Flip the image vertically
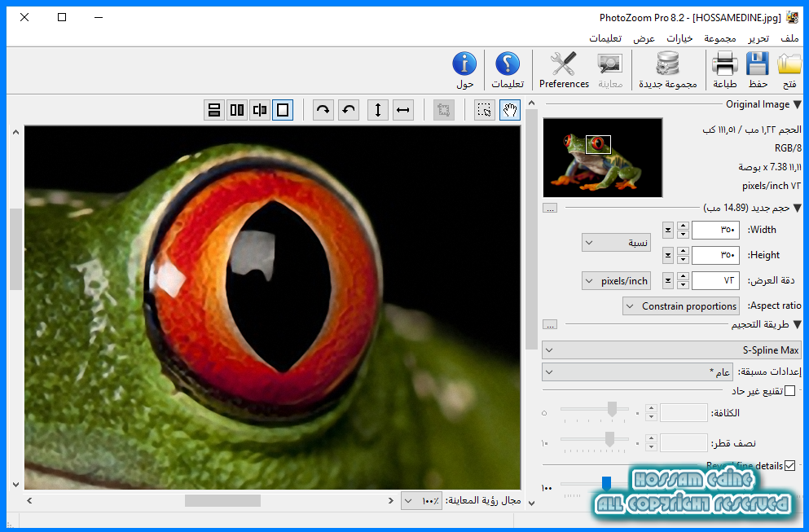The width and height of the screenshot is (809, 532). pos(378,110)
